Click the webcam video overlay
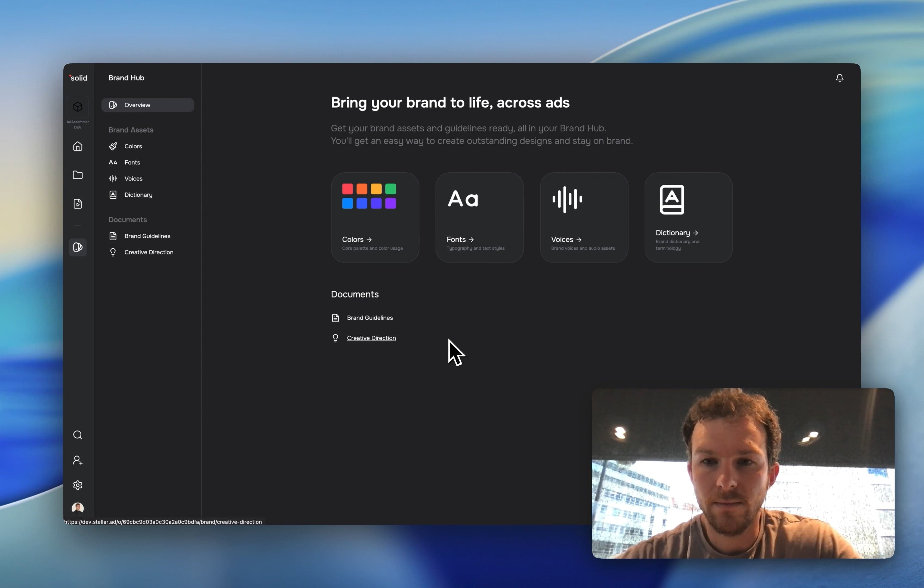Viewport: 924px width, 588px height. point(743,473)
